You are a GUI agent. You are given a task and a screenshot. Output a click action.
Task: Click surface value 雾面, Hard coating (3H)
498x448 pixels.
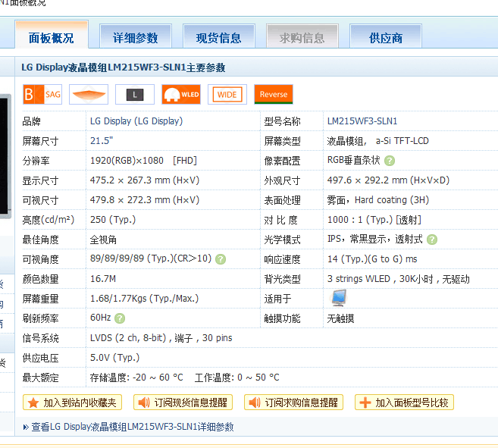tap(378, 200)
